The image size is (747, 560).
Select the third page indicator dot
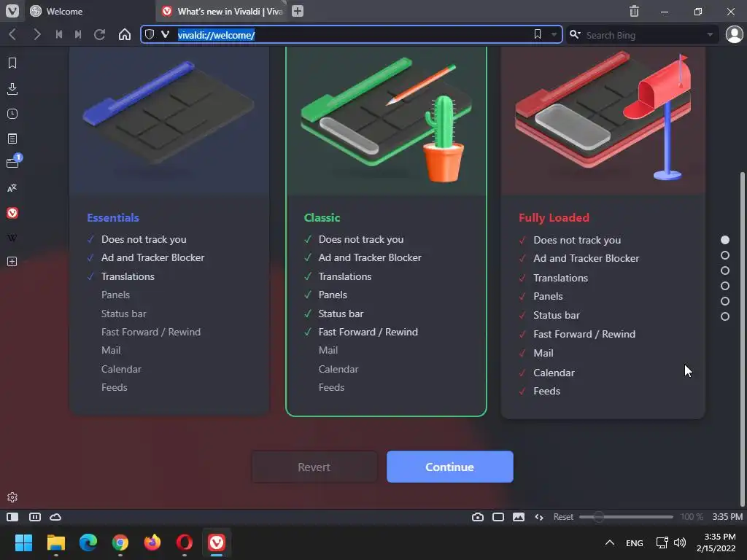tap(725, 271)
